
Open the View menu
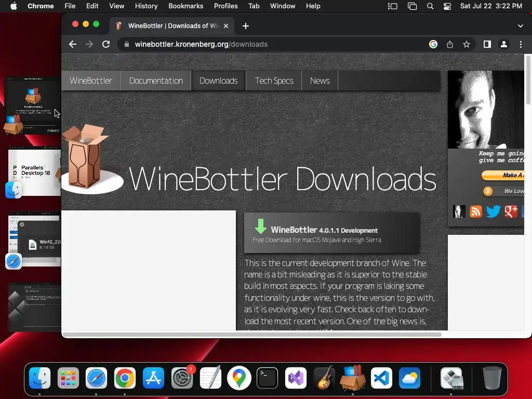tap(117, 6)
